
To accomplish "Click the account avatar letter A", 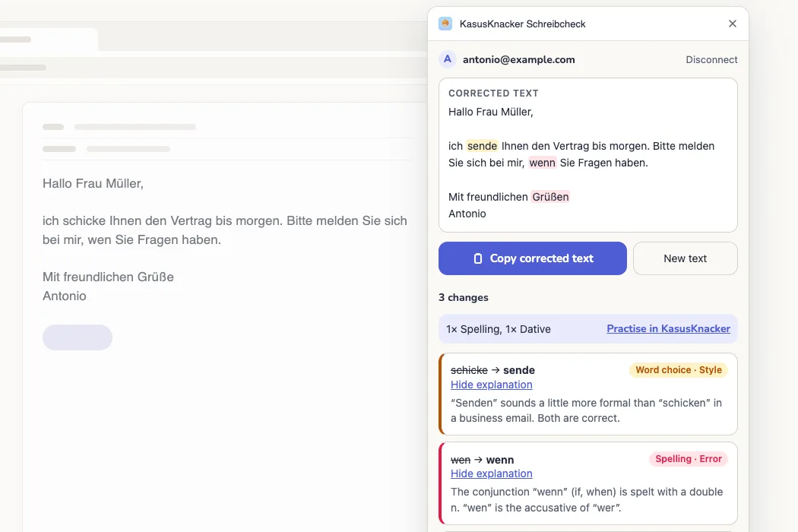I will click(x=448, y=59).
